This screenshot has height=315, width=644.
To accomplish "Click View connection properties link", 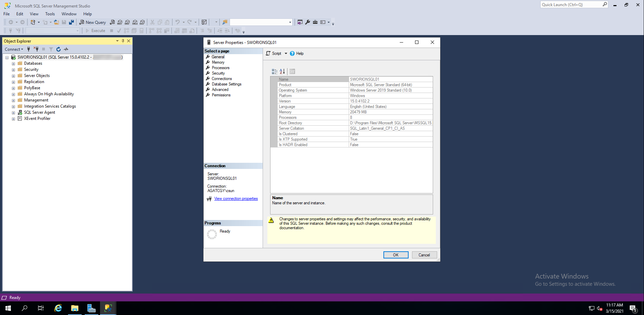I will click(x=236, y=199).
